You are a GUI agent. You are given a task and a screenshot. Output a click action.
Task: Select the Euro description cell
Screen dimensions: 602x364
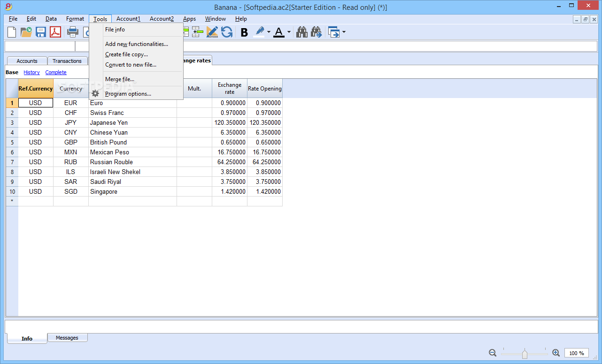(133, 103)
